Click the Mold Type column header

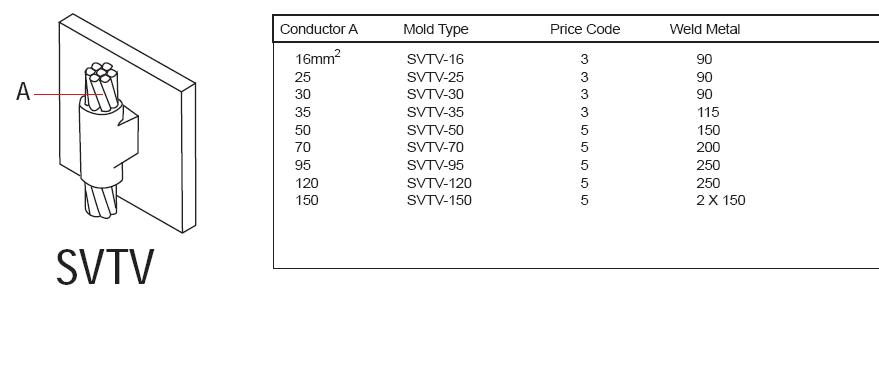[436, 29]
